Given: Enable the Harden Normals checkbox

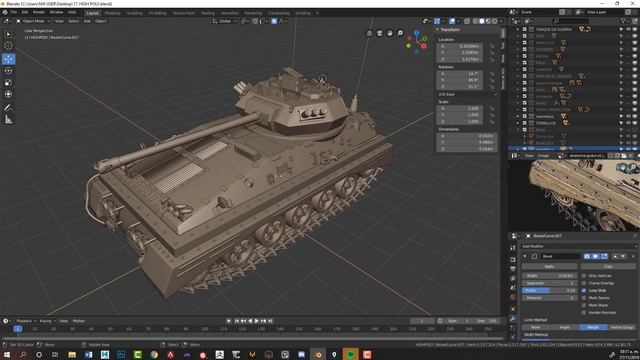Looking at the screenshot, I should click(584, 313).
